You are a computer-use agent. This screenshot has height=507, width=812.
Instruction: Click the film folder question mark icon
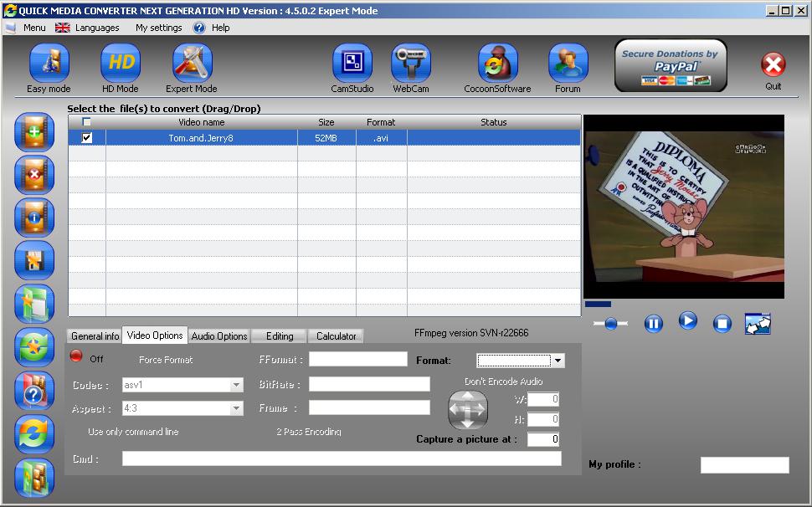pos(34,391)
